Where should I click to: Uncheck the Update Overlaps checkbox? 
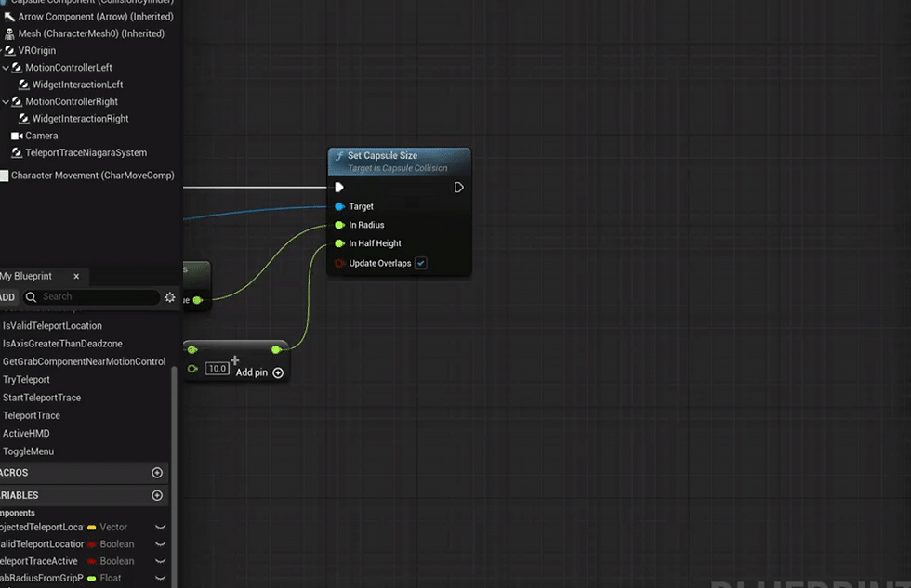[x=420, y=264]
